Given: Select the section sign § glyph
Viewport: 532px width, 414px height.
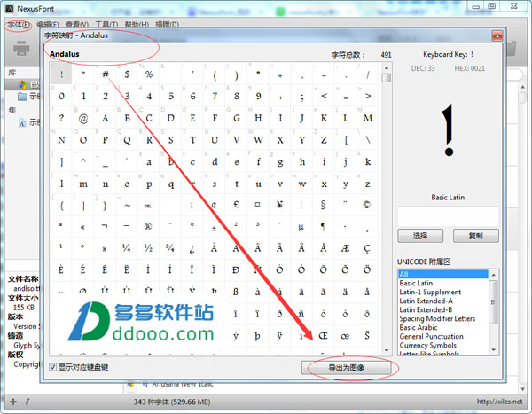Looking at the screenshot, I should tap(323, 205).
